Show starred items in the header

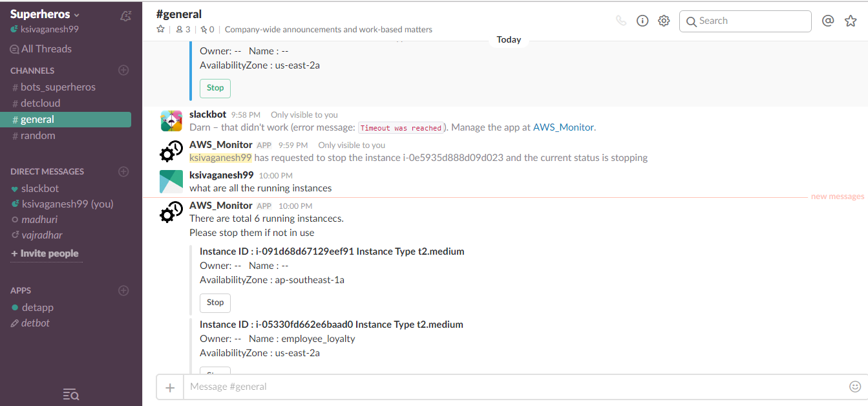click(x=851, y=21)
